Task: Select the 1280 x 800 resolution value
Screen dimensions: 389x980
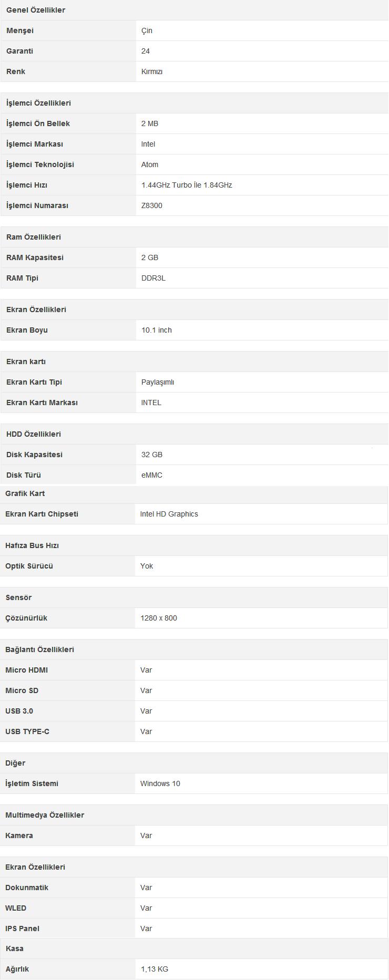Action: pyautogui.click(x=159, y=618)
